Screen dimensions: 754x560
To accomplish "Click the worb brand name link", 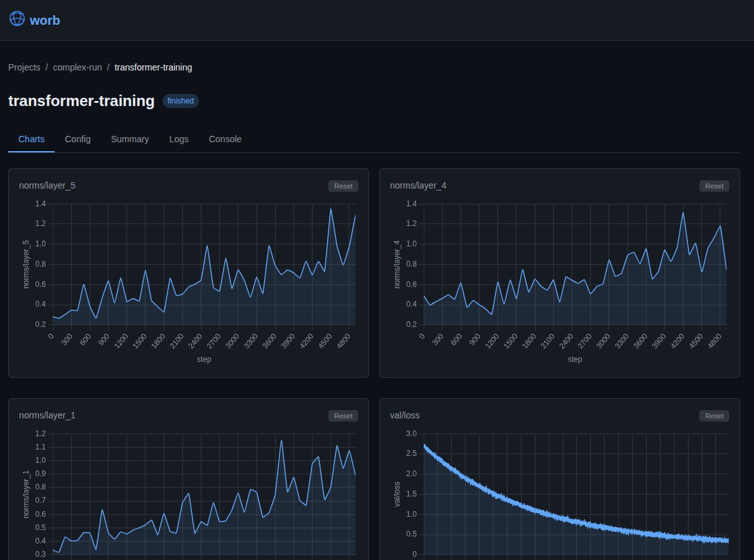I will coord(44,20).
